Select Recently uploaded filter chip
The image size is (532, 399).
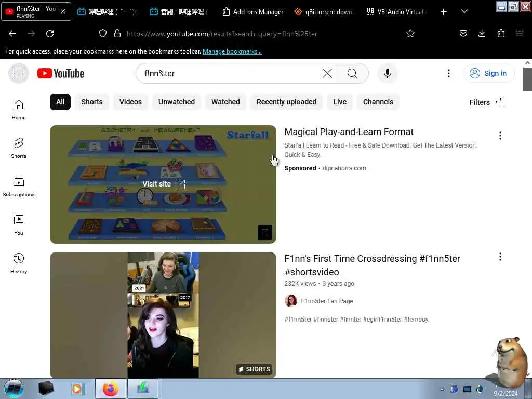point(286,102)
